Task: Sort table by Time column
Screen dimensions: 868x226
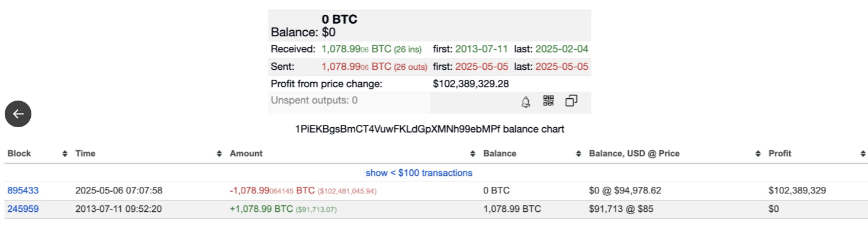Action: point(85,153)
